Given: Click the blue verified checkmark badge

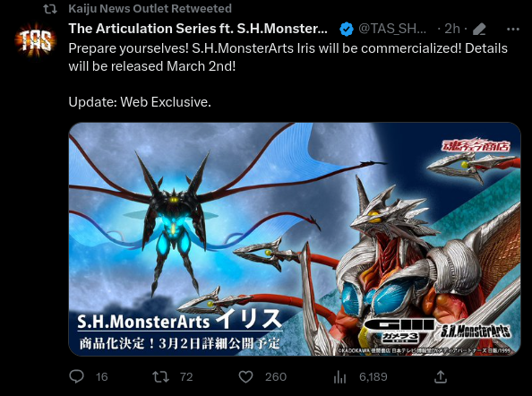Looking at the screenshot, I should [x=347, y=30].
